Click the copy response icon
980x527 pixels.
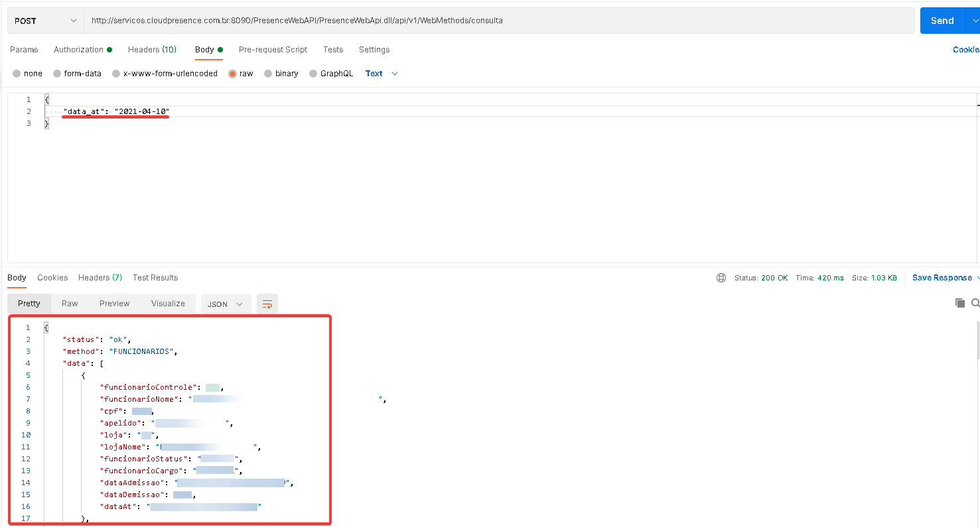959,303
